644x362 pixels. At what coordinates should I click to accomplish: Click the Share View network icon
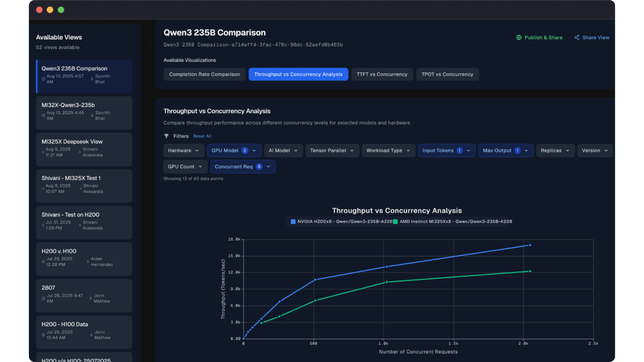[x=577, y=38]
